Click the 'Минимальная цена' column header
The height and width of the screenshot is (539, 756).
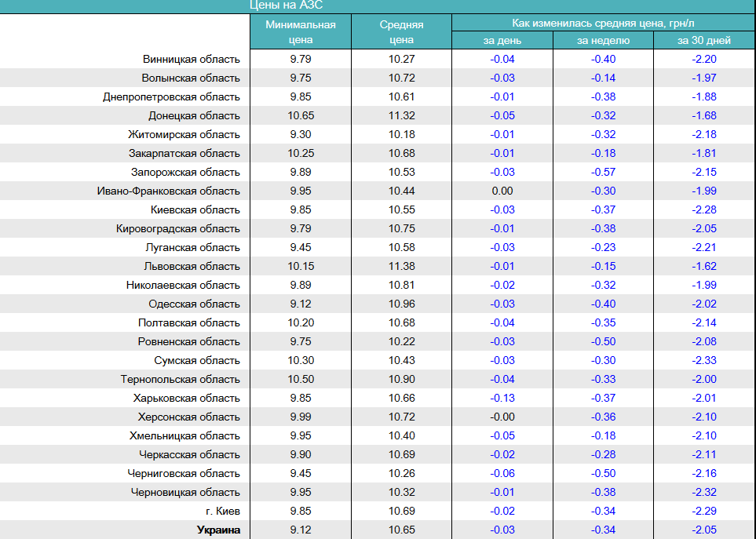point(300,31)
